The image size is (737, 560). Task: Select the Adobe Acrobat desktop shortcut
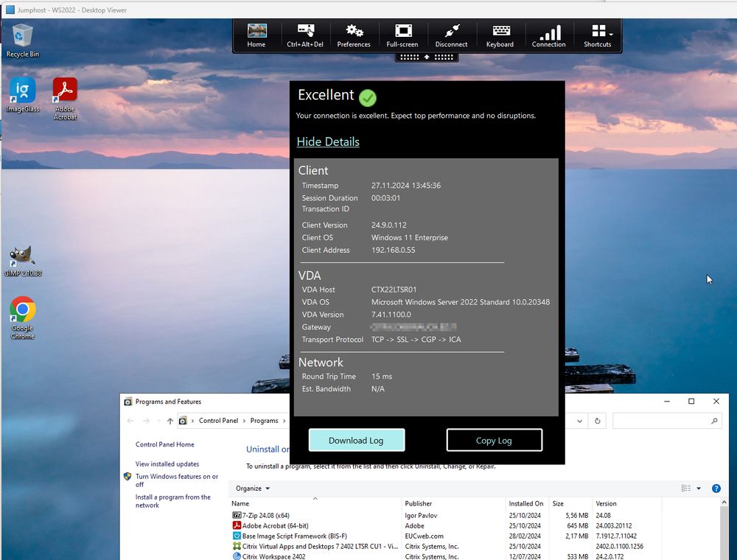65,99
